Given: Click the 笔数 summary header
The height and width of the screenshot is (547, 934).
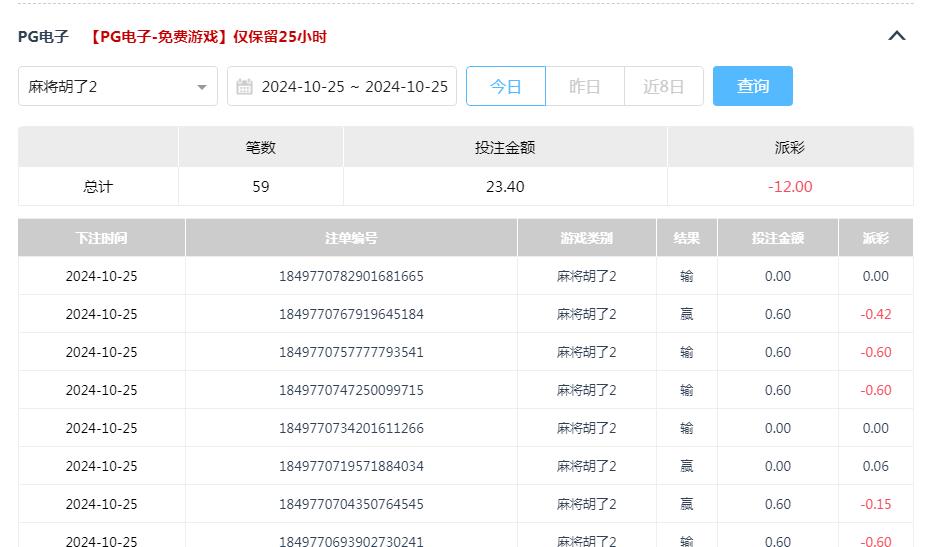Looking at the screenshot, I should click(261, 147).
